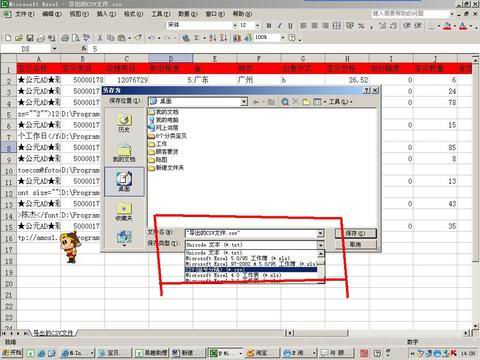Click the Italic formatting icon

pos(280,25)
